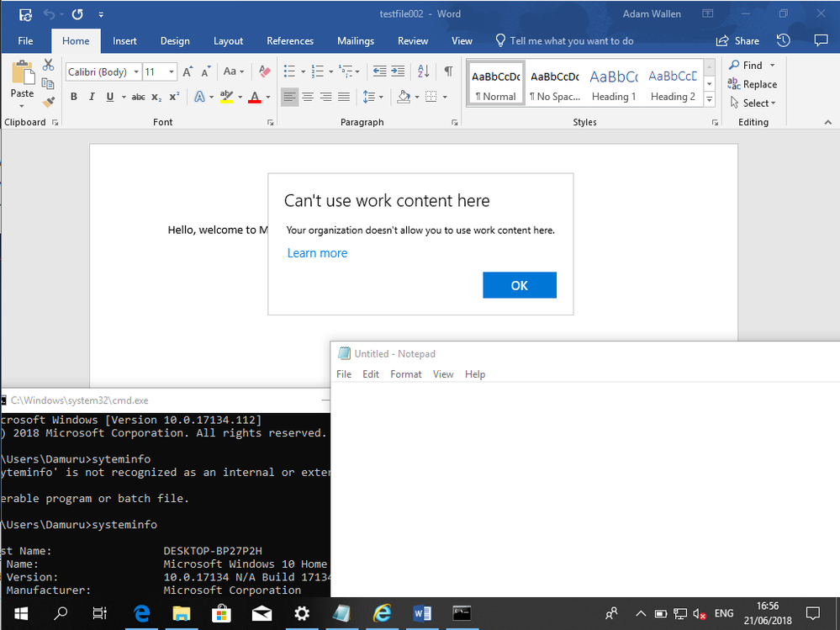The width and height of the screenshot is (840, 630).
Task: Toggle center paragraph alignment
Action: coord(307,97)
